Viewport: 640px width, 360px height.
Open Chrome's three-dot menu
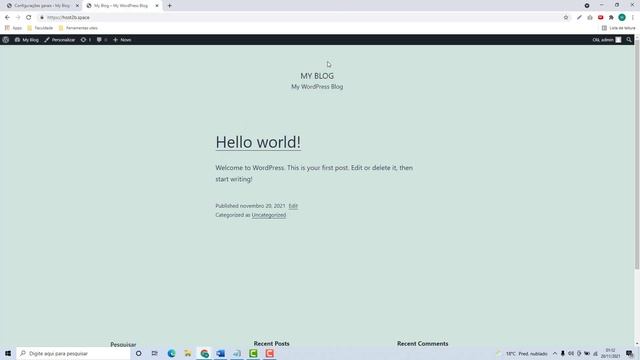coord(633,18)
